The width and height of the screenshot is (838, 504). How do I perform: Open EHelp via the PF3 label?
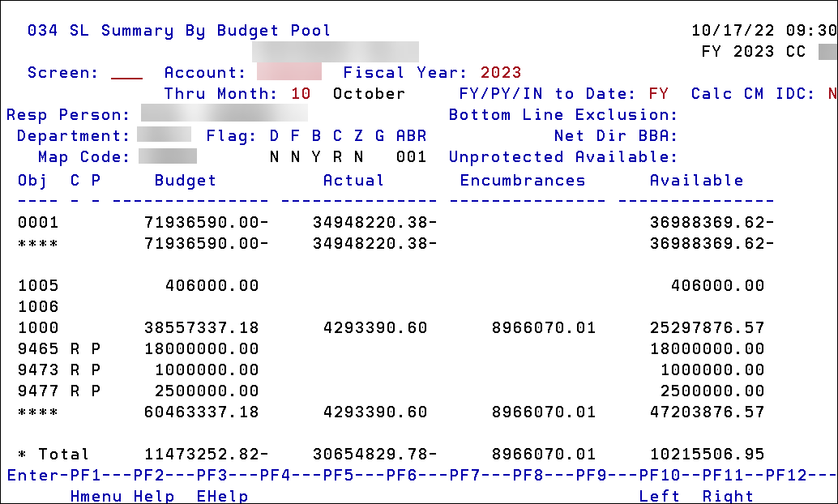222,495
